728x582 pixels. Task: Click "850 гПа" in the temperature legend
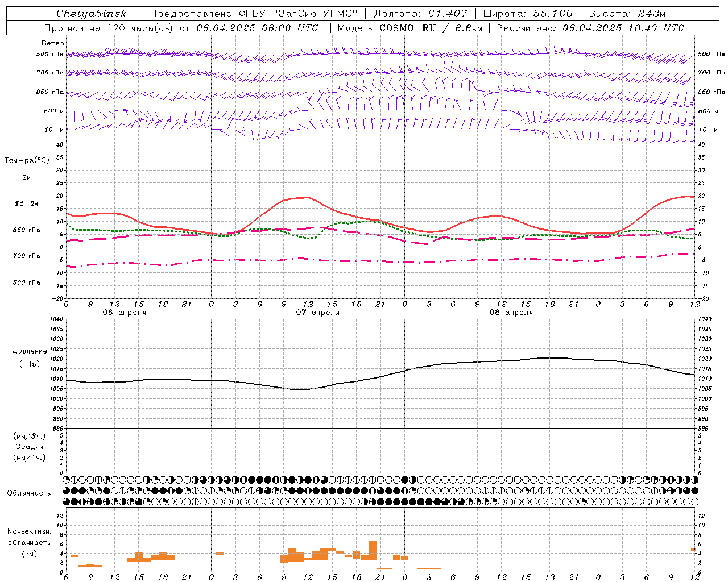pos(27,230)
